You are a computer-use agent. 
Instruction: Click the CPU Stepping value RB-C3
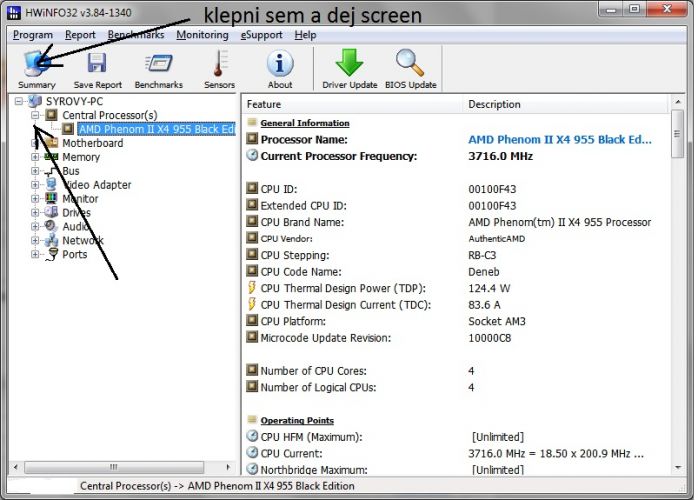tap(482, 255)
